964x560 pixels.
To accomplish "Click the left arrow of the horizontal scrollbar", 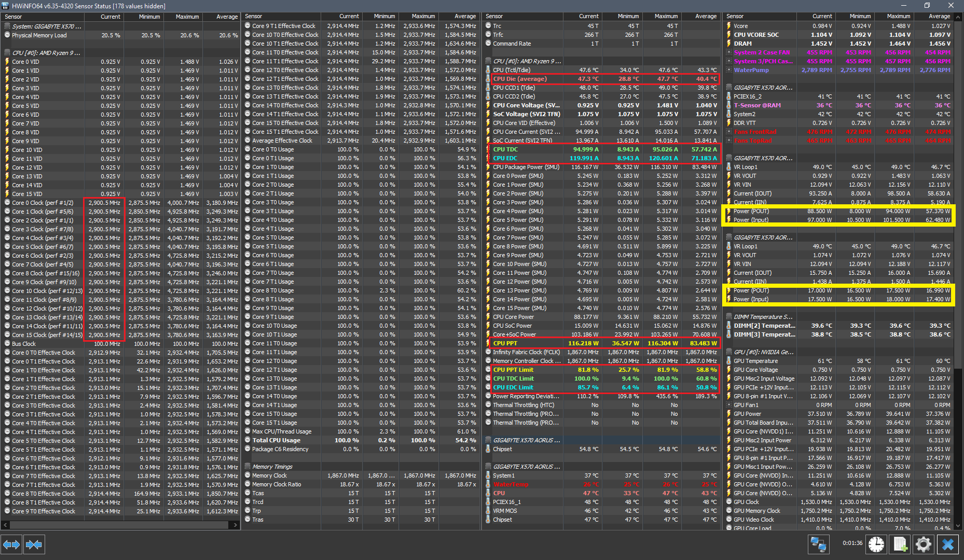I will coord(5,525).
